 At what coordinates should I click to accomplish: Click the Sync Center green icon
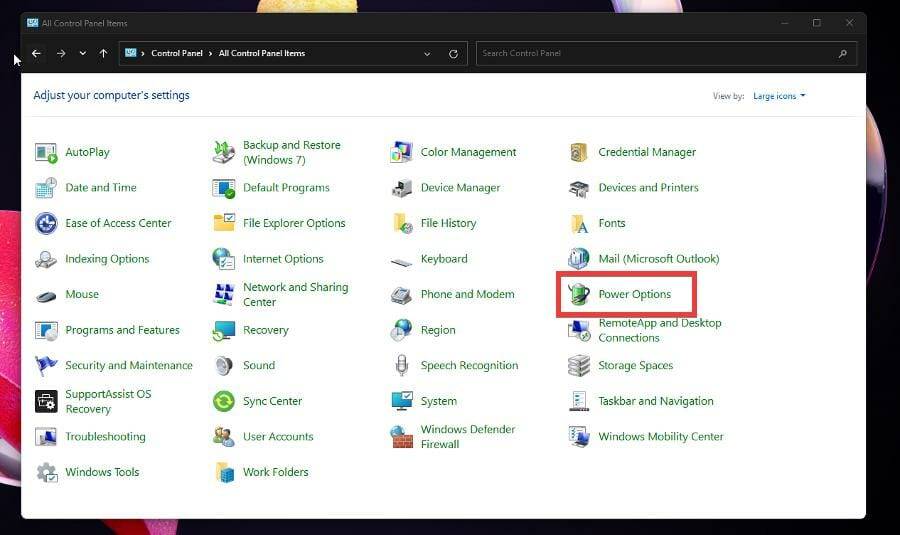224,401
